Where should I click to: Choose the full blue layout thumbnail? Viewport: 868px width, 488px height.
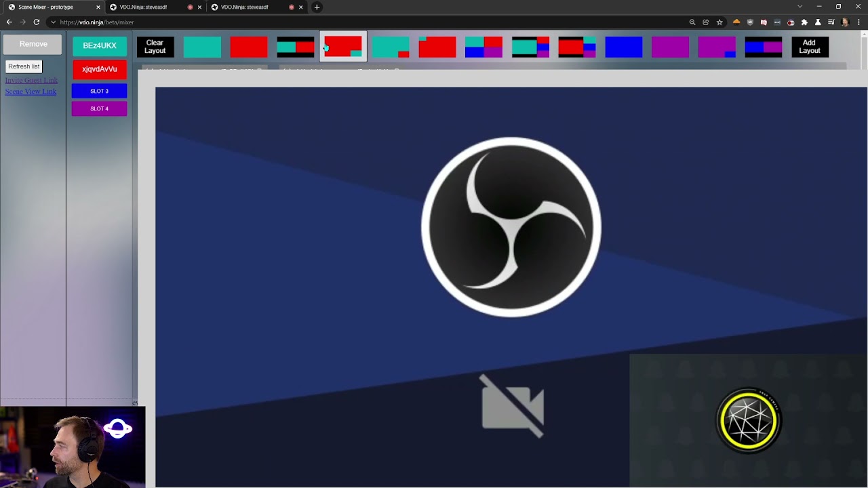click(624, 47)
